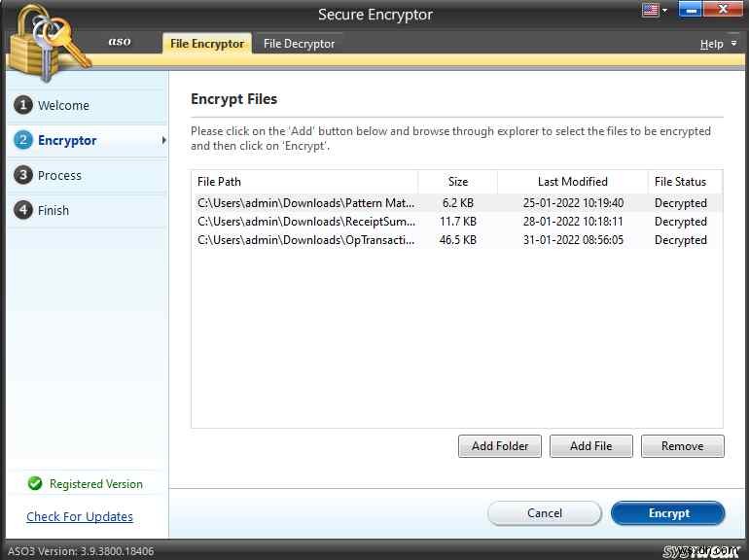This screenshot has width=749, height=560.
Task: Click the 46.5 KB size cell
Action: 457,240
